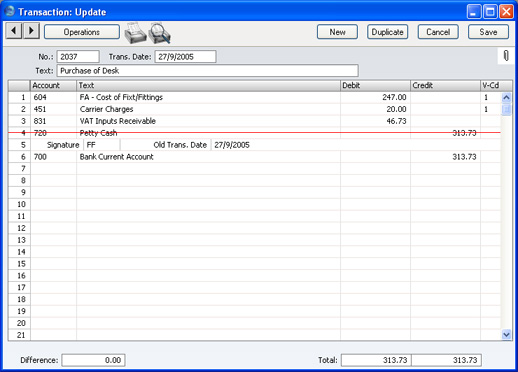
Task: Select account cell 700
Action: [x=53, y=157]
